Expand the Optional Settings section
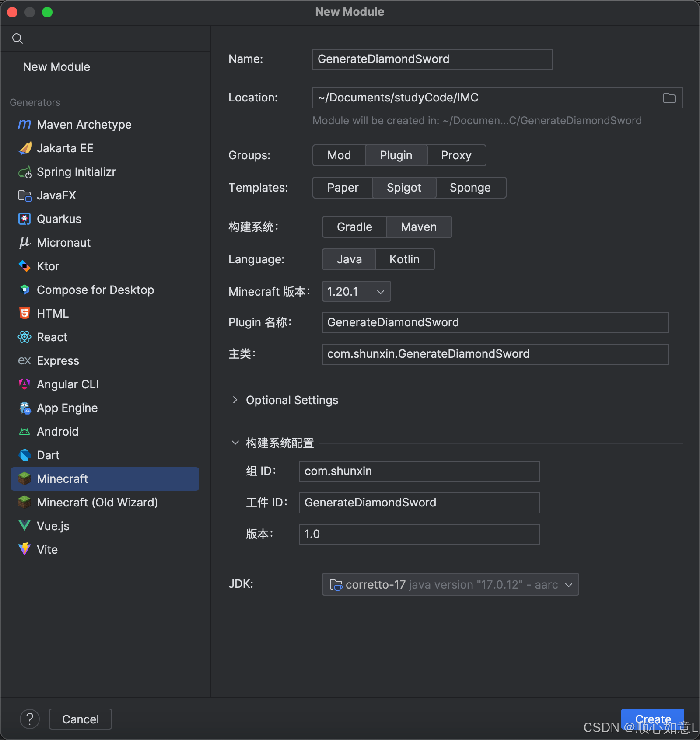This screenshot has height=740, width=700. click(x=235, y=400)
